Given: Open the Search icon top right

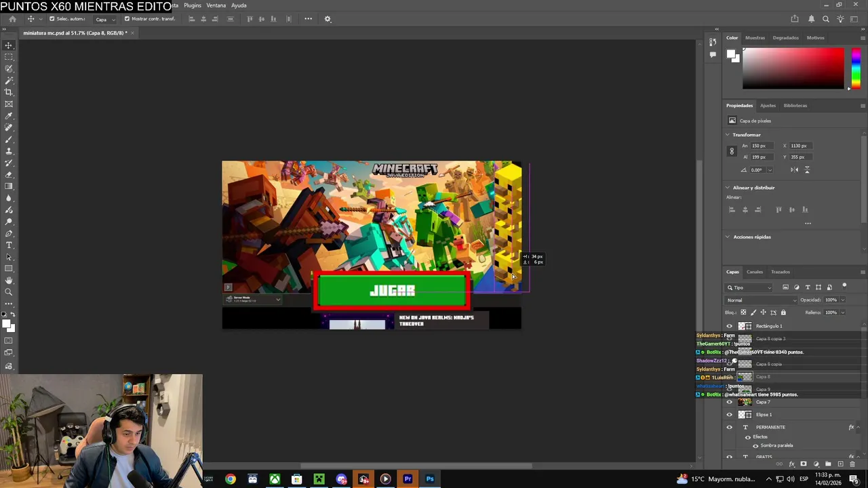Looking at the screenshot, I should coord(826,19).
